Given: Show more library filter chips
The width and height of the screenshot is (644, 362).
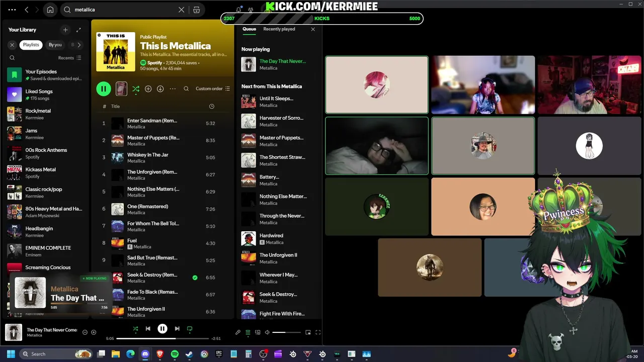Looking at the screenshot, I should [x=79, y=45].
